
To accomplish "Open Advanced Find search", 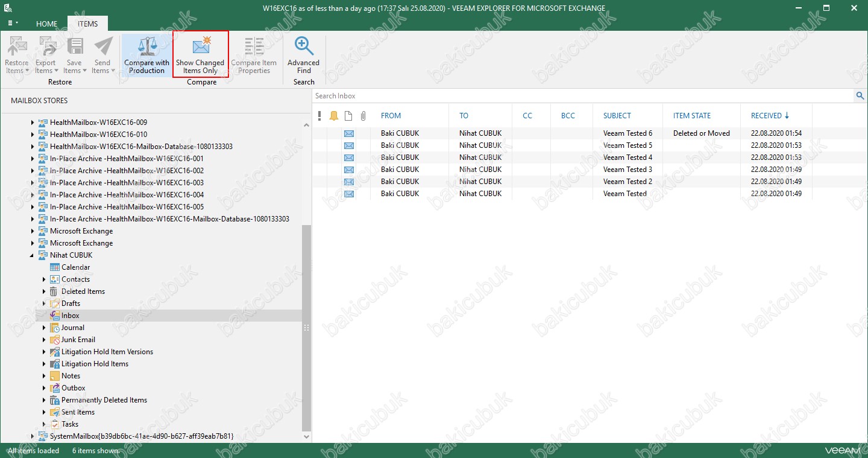I will (303, 55).
